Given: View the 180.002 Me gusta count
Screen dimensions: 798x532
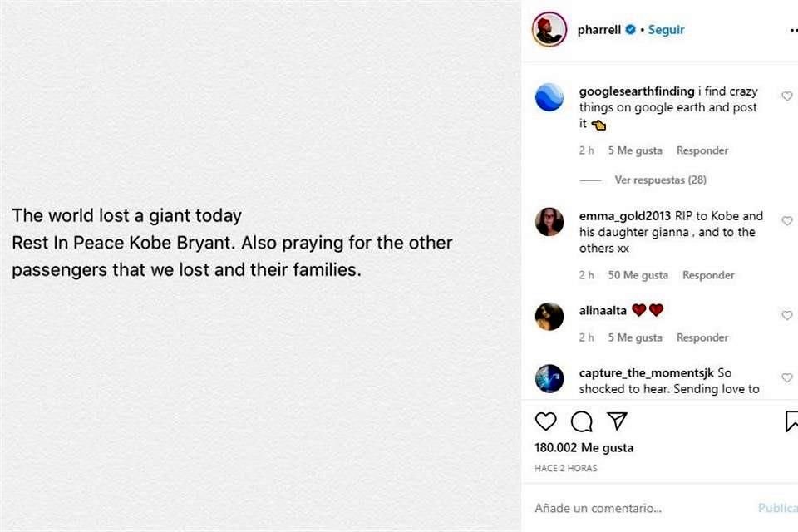Looking at the screenshot, I should 583,447.
